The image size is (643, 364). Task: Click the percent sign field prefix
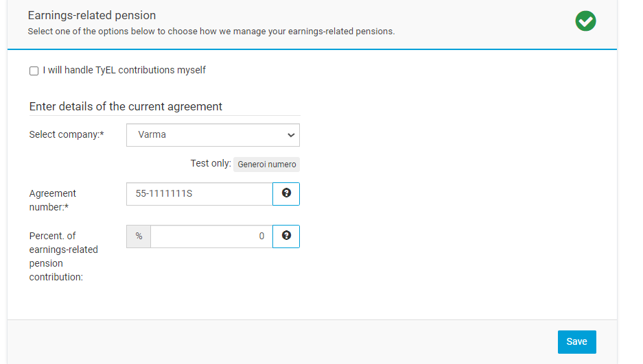point(139,236)
